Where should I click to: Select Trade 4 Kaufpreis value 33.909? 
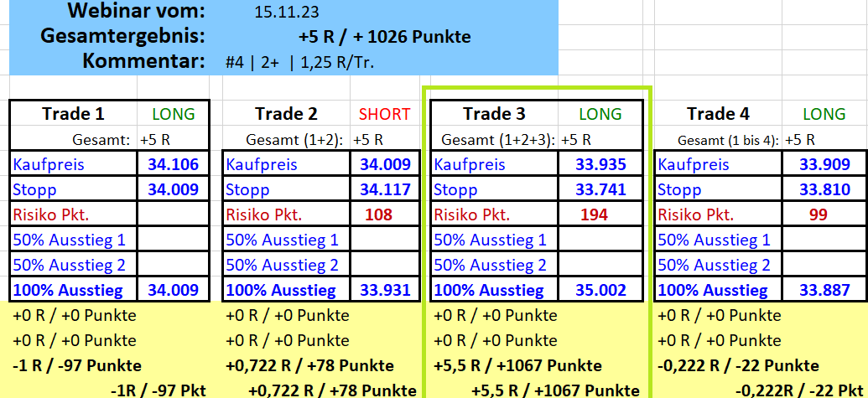(824, 165)
